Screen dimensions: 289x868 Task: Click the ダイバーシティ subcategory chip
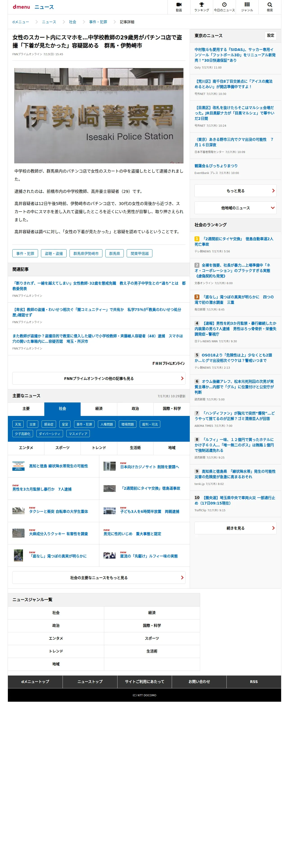coord(50,434)
